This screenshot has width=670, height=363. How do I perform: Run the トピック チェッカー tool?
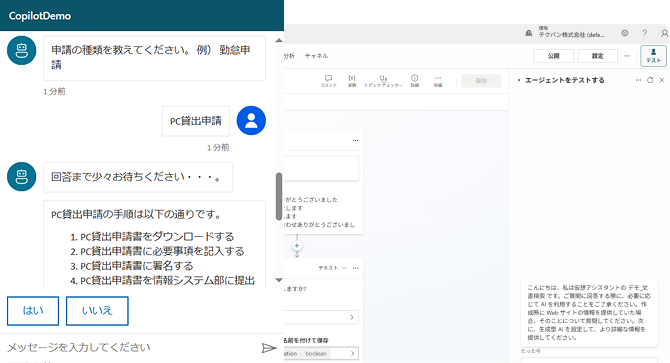(383, 81)
